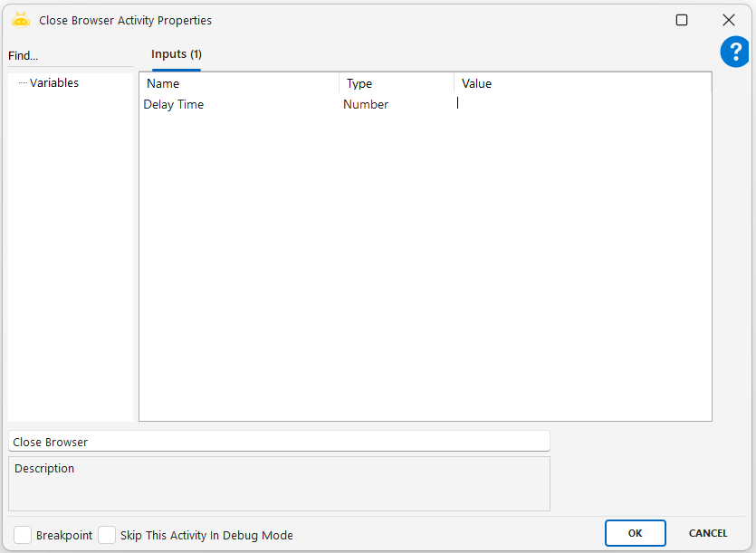Click the Type column header
Image resolution: width=756 pixels, height=553 pixels.
coord(396,83)
